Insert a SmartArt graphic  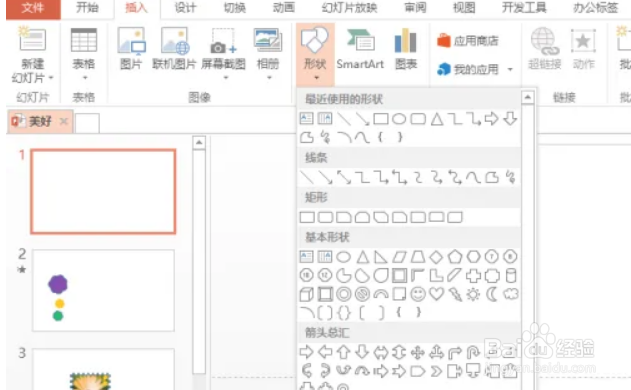tap(361, 48)
